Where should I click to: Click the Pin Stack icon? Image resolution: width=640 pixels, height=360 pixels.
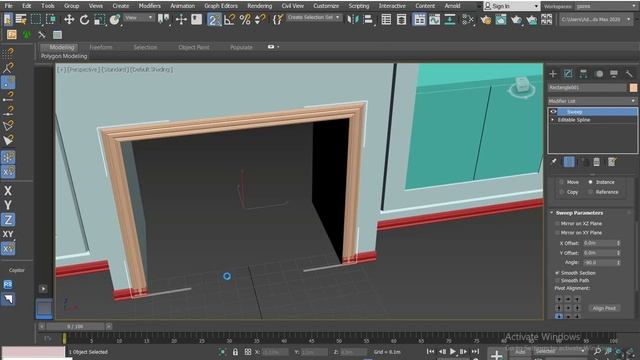point(554,162)
